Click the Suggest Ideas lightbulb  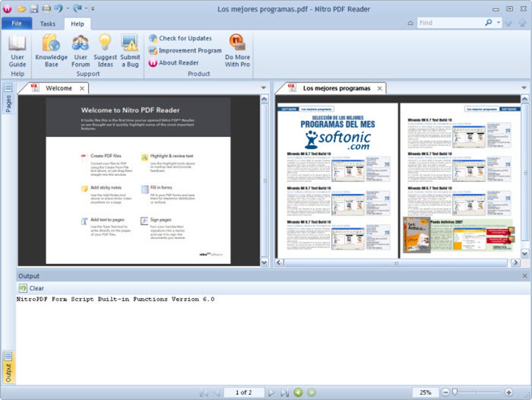pos(105,51)
